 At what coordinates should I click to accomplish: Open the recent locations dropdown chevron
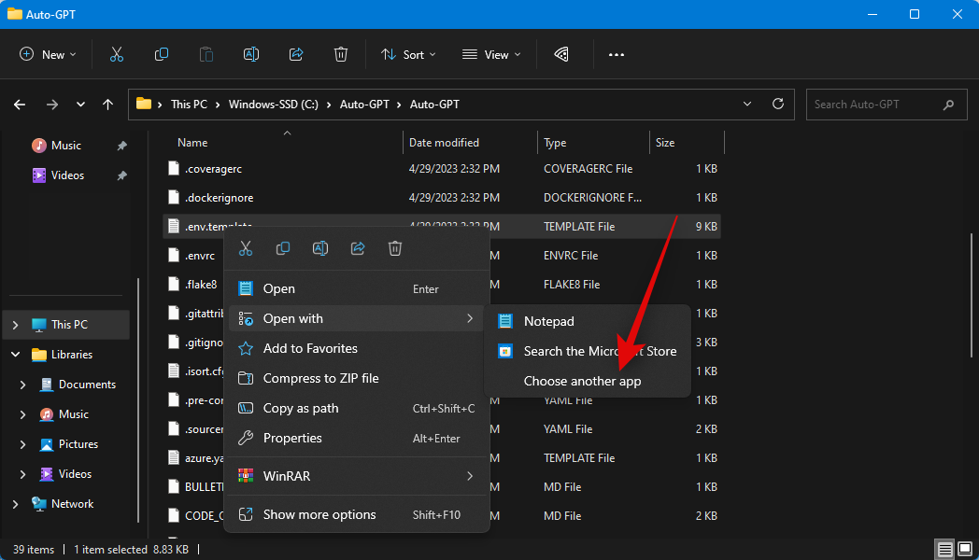coord(80,105)
